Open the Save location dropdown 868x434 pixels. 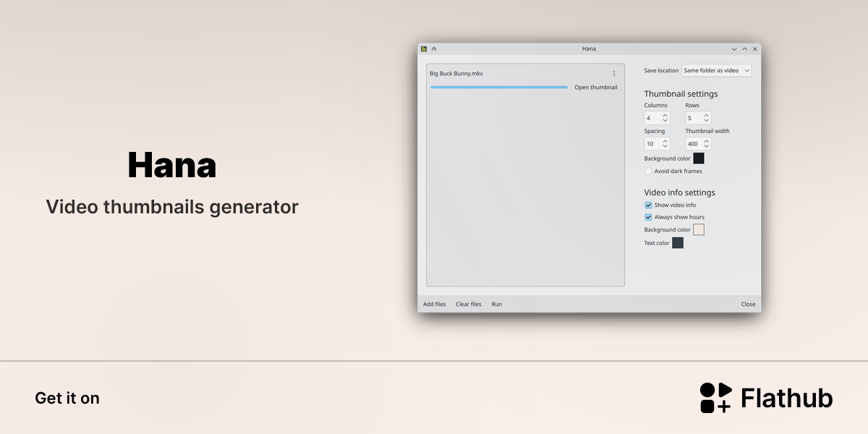click(717, 71)
